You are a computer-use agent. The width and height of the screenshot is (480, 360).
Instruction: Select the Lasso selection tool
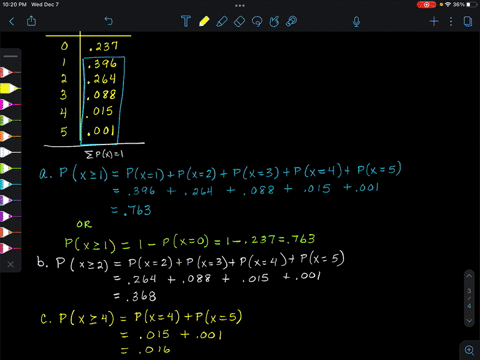[257, 21]
